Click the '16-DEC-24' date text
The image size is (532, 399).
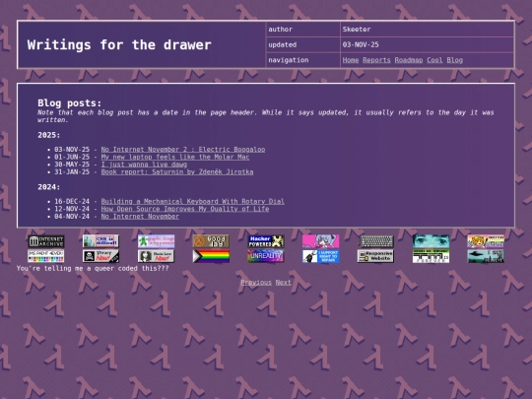pyautogui.click(x=72, y=201)
